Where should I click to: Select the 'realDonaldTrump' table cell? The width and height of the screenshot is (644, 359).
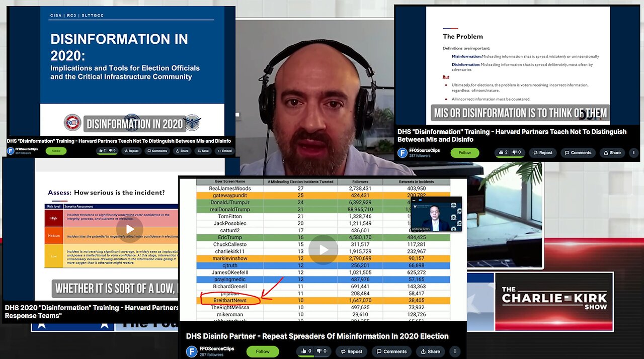coord(229,209)
